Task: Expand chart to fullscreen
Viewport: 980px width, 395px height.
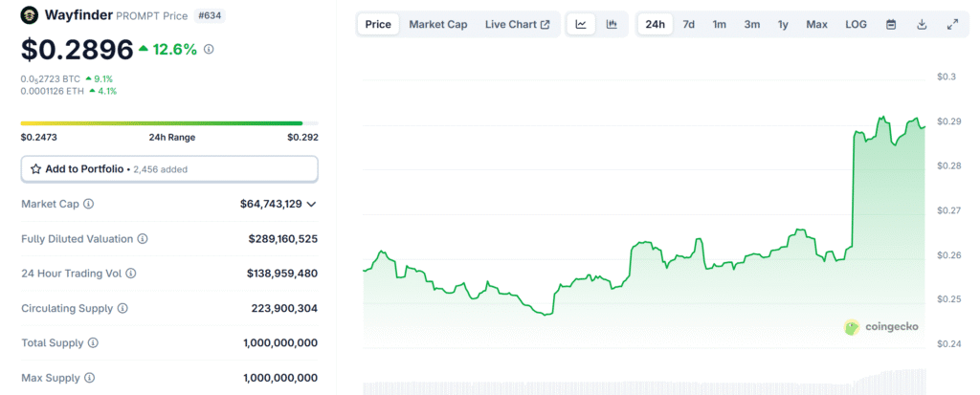Action: (952, 24)
